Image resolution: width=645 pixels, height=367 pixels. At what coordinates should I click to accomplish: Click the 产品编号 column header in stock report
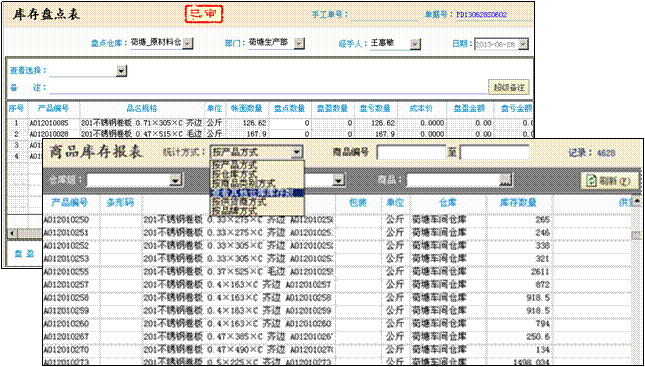(x=69, y=202)
